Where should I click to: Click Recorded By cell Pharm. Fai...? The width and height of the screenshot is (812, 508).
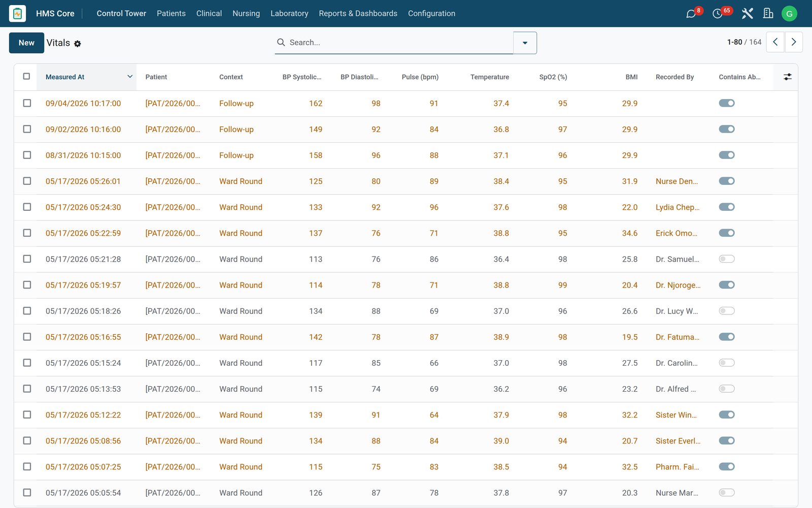(678, 467)
